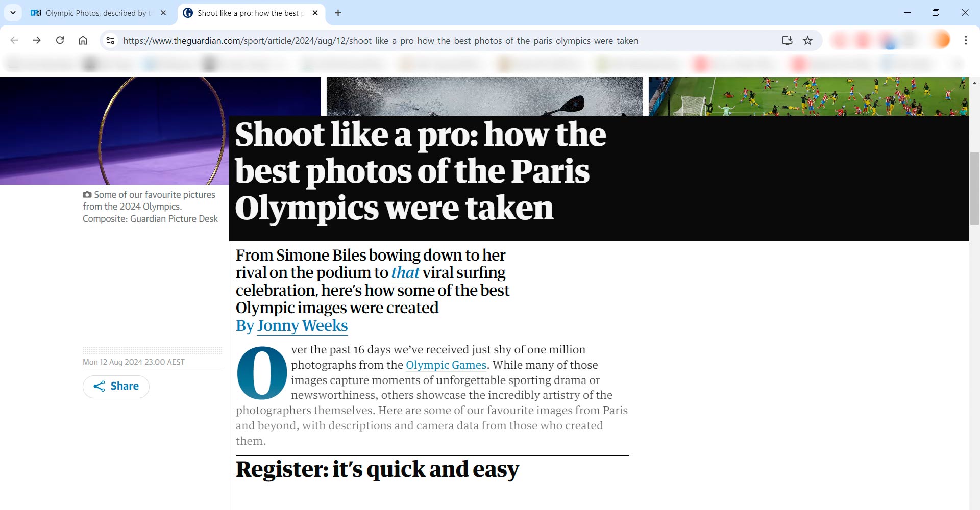Select the Shoot like a pro tab

tap(245, 13)
